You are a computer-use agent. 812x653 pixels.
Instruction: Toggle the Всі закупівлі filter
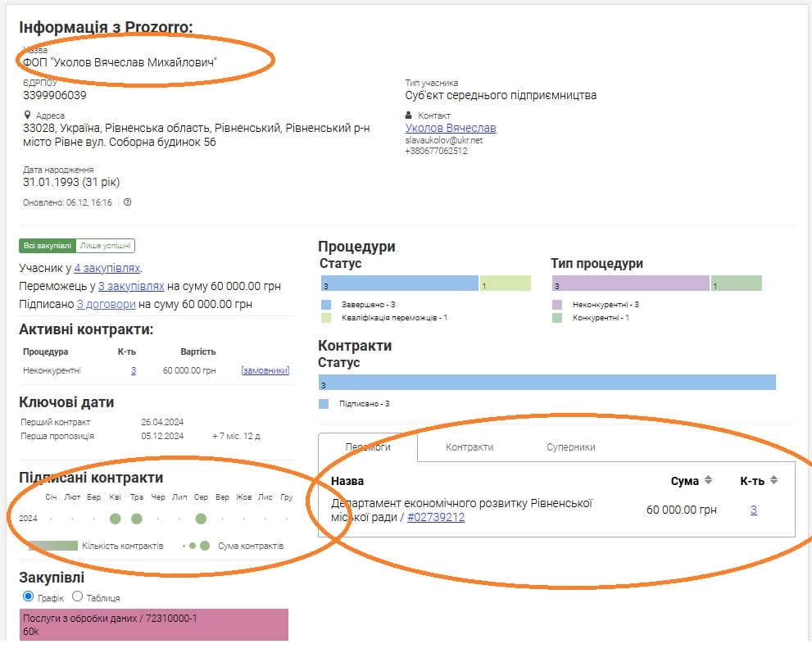[x=48, y=246]
